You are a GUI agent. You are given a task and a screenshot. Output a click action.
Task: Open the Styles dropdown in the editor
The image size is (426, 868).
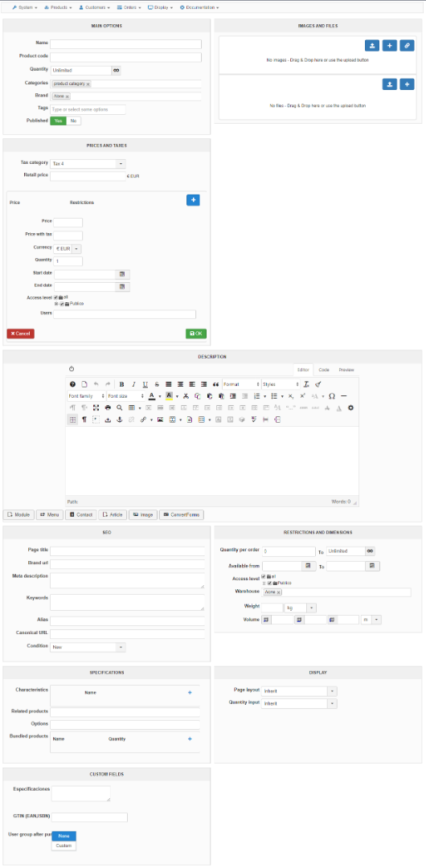click(x=281, y=384)
